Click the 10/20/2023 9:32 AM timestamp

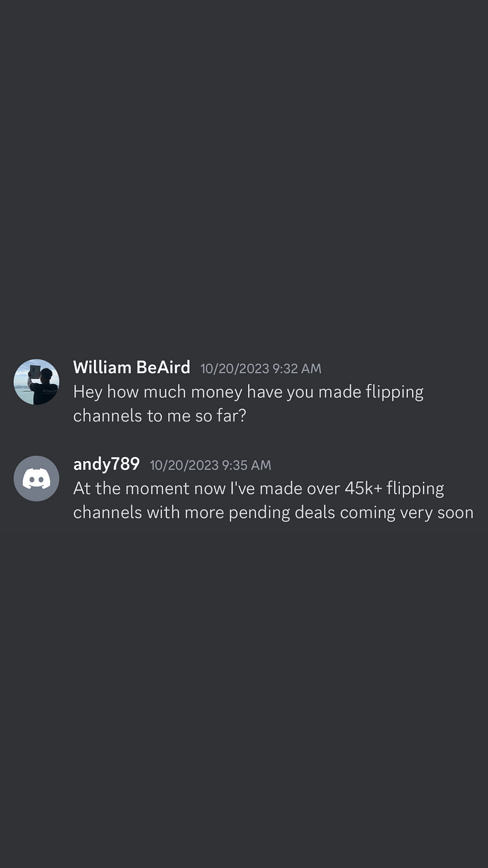(261, 368)
